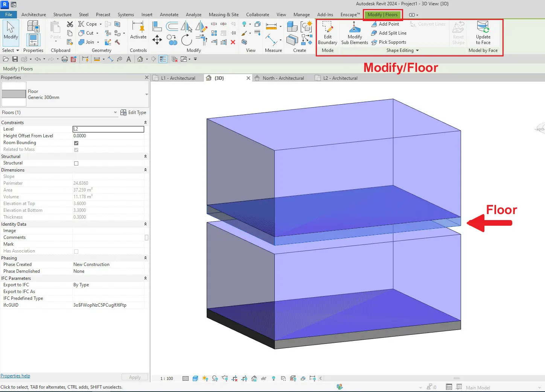Click the Default 3D View house icon
The width and height of the screenshot is (545, 392).
click(140, 59)
